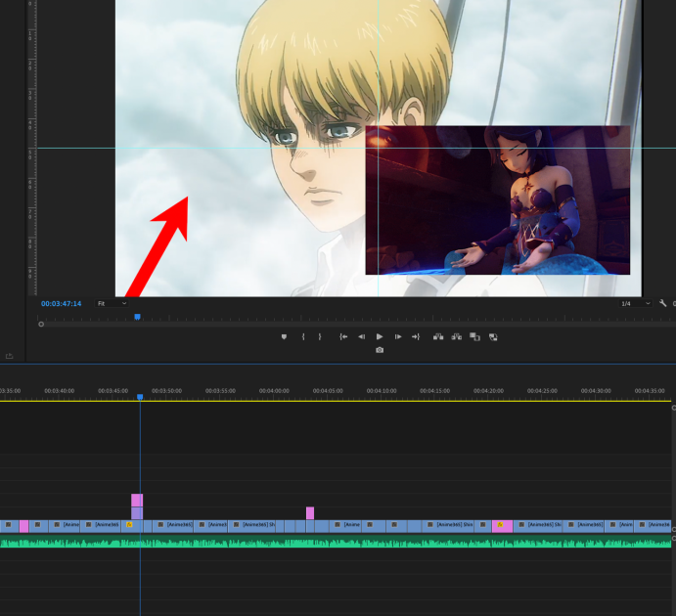Export a frame with the camera icon

pyautogui.click(x=380, y=350)
